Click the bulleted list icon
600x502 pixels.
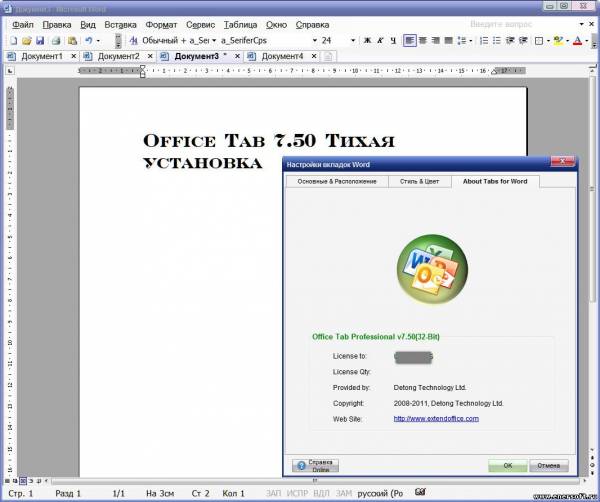497,41
